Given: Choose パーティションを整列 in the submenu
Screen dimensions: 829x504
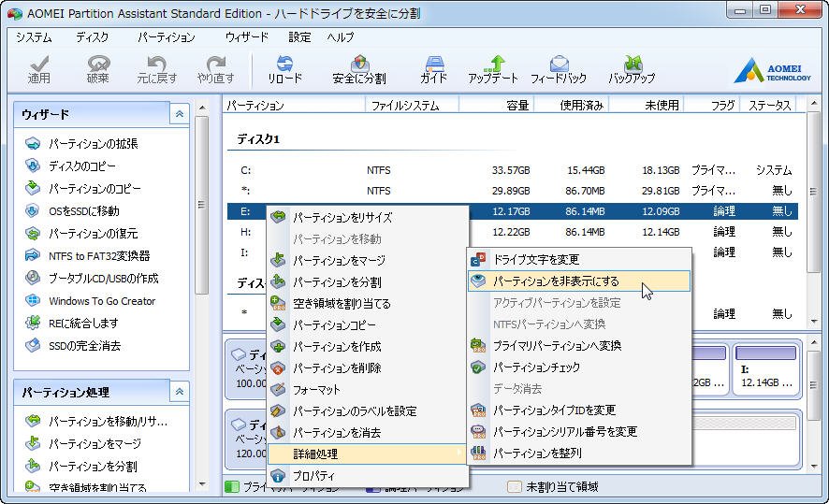Looking at the screenshot, I should tap(579, 454).
